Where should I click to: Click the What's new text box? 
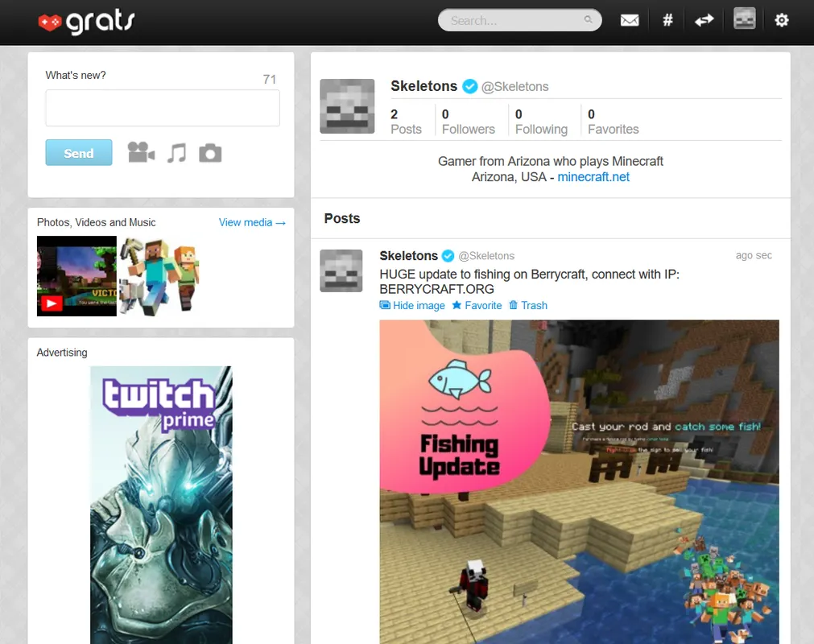point(163,108)
